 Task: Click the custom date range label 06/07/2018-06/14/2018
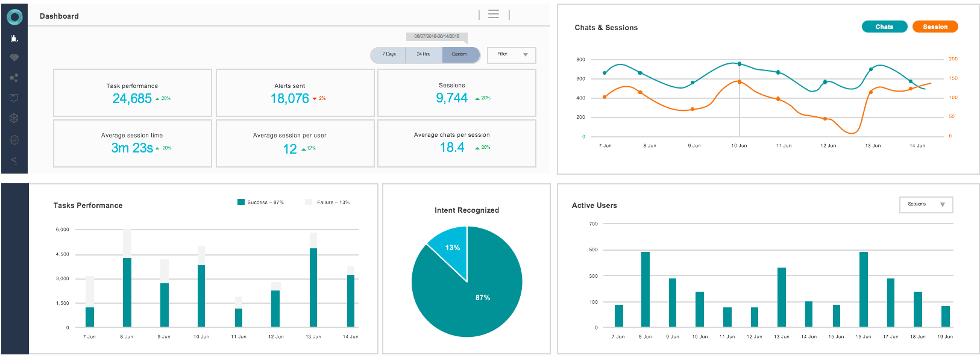[436, 36]
